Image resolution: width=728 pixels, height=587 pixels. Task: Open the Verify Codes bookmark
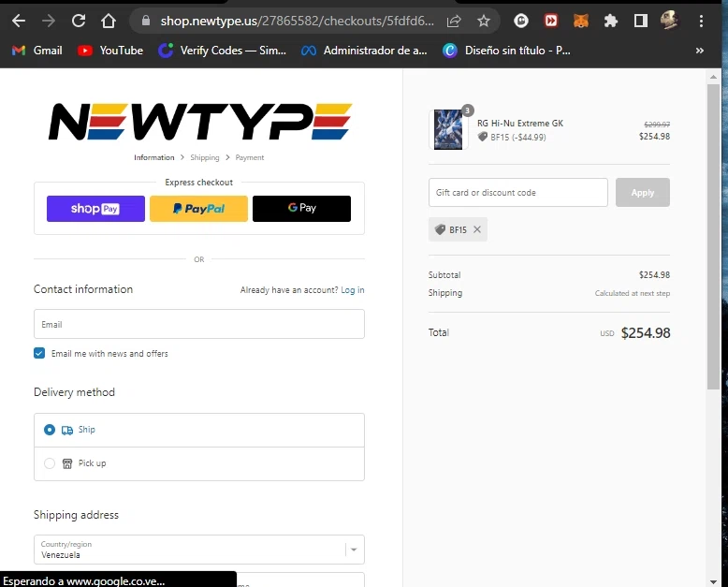click(222, 51)
